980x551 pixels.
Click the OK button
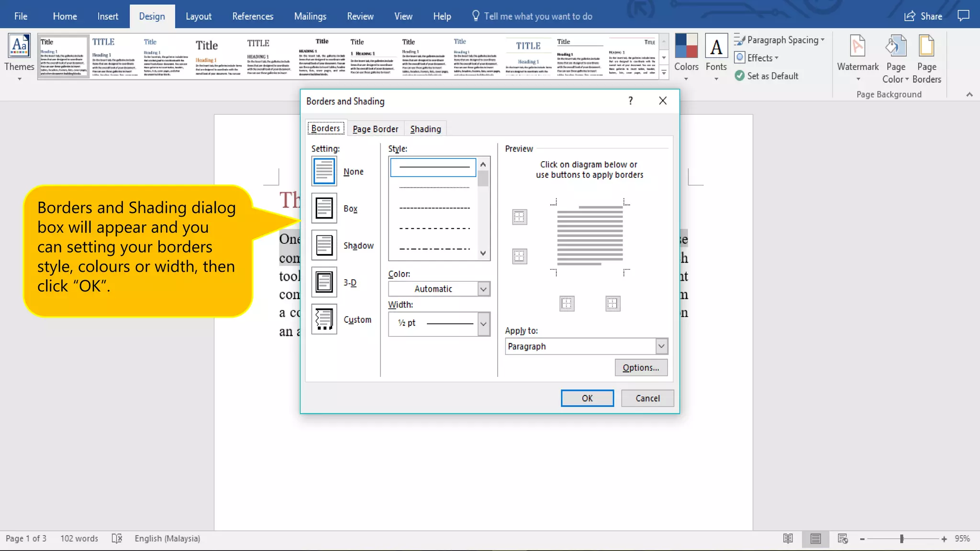coord(587,398)
